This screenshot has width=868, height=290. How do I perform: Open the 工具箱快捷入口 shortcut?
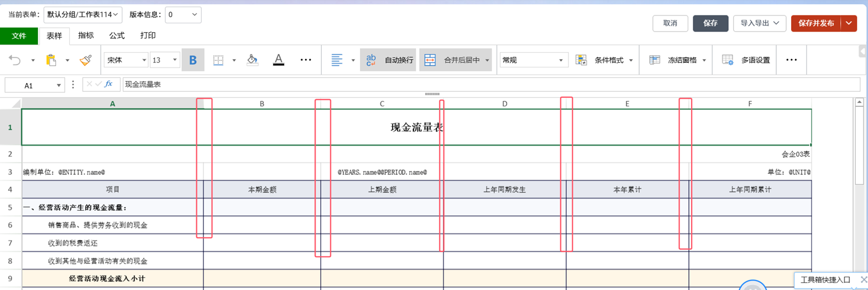click(825, 280)
